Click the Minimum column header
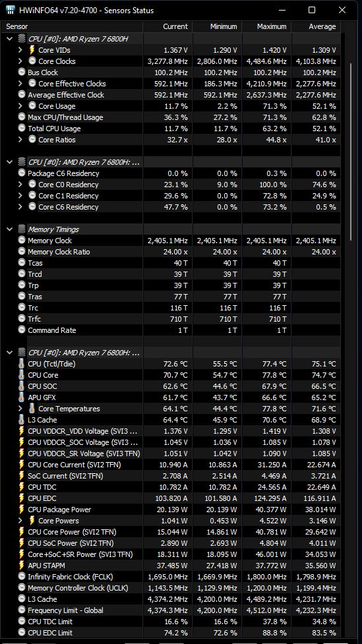This screenshot has width=362, height=644. coord(217,27)
